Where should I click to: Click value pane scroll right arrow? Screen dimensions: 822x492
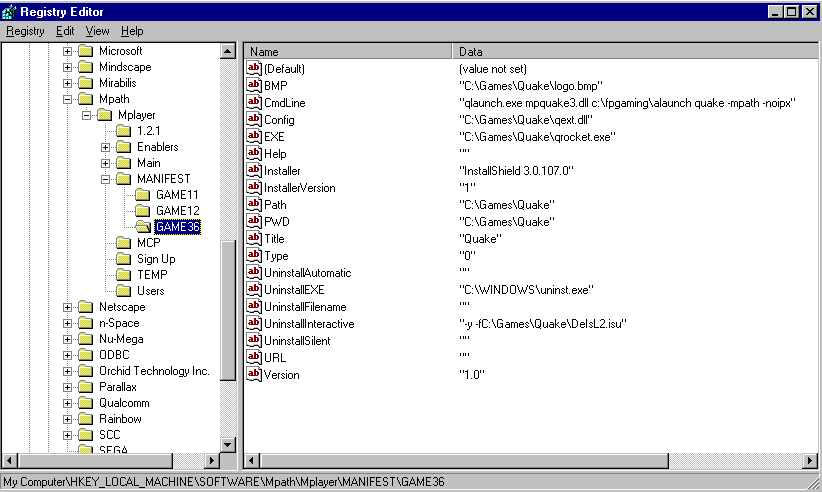click(x=810, y=461)
